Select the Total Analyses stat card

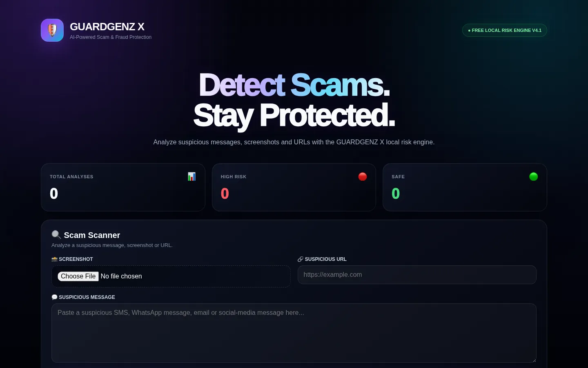pyautogui.click(x=123, y=187)
